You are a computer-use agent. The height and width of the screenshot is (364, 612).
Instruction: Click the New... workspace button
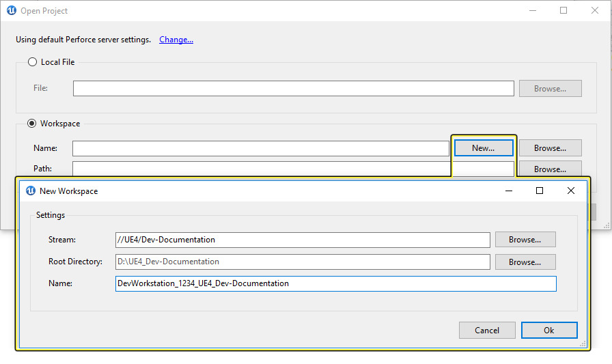tap(483, 148)
